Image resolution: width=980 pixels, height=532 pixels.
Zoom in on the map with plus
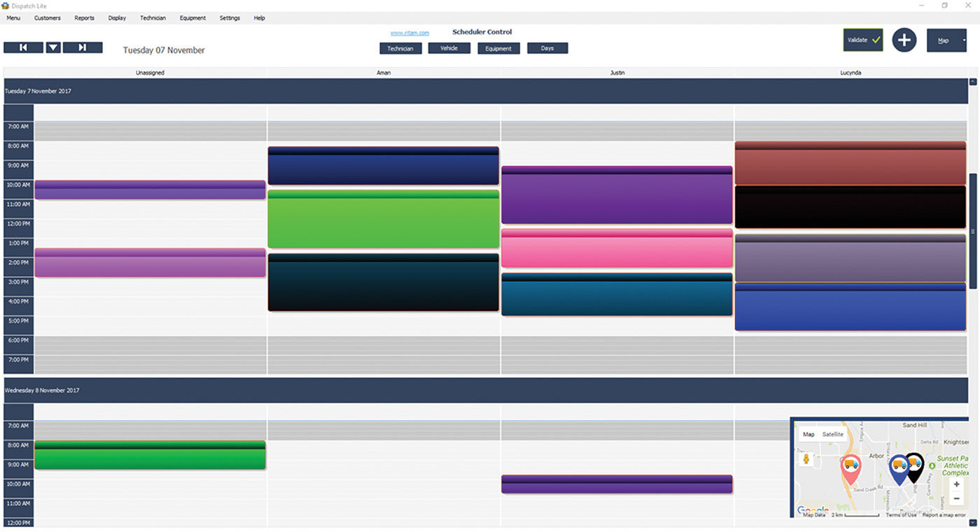[x=956, y=484]
